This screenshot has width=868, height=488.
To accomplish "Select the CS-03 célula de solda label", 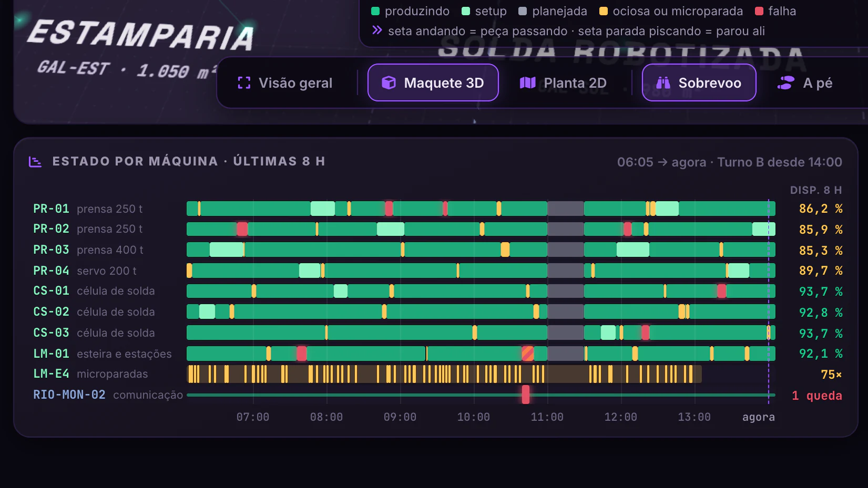I will (x=94, y=333).
